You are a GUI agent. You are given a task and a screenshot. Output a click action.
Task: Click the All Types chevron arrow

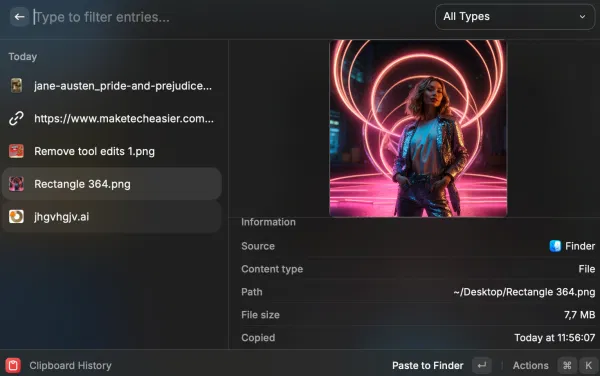[582, 17]
